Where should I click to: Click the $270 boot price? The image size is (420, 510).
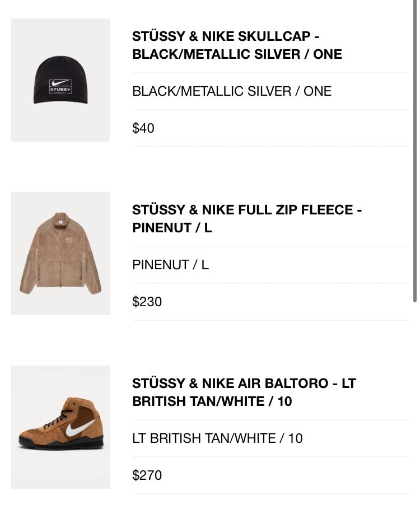point(147,475)
